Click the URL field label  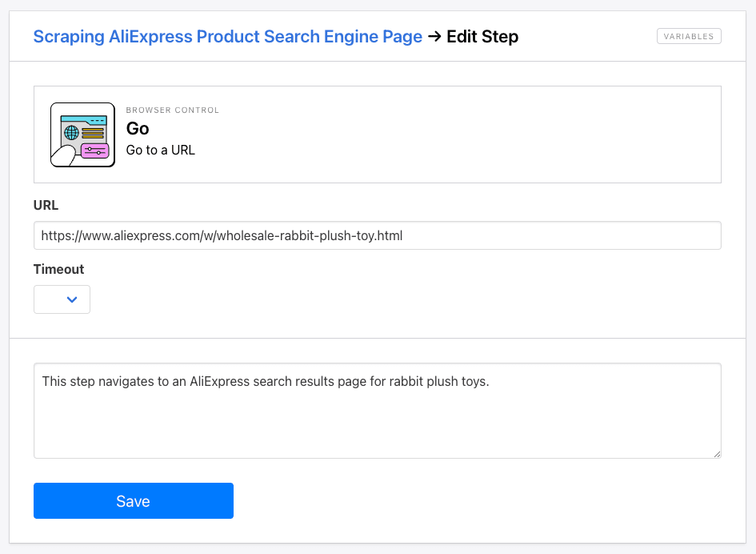coord(46,205)
